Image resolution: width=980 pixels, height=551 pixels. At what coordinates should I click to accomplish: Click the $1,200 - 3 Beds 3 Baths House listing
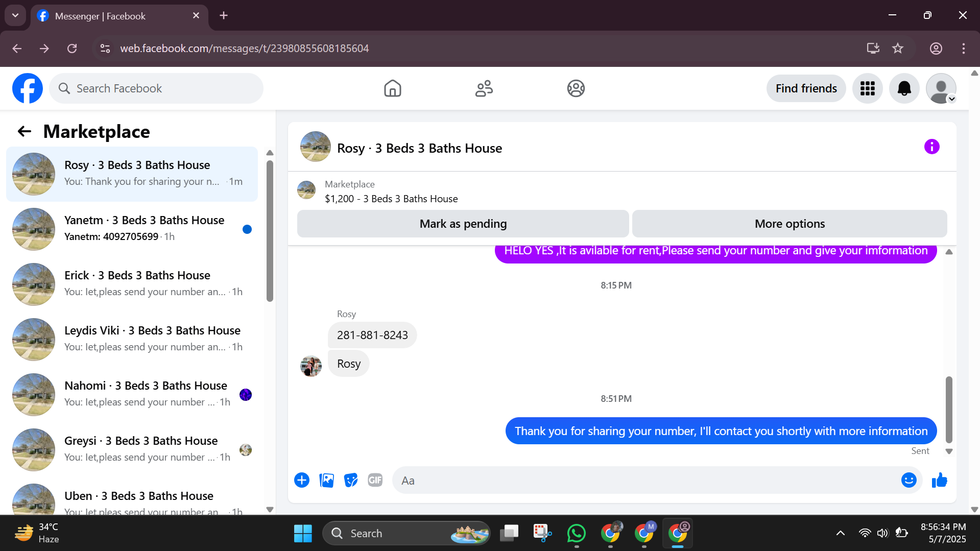(391, 199)
